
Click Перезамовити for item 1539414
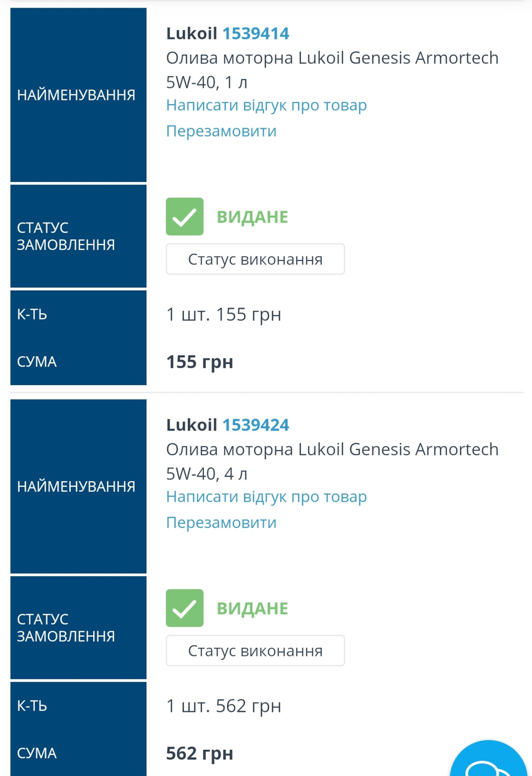[221, 131]
